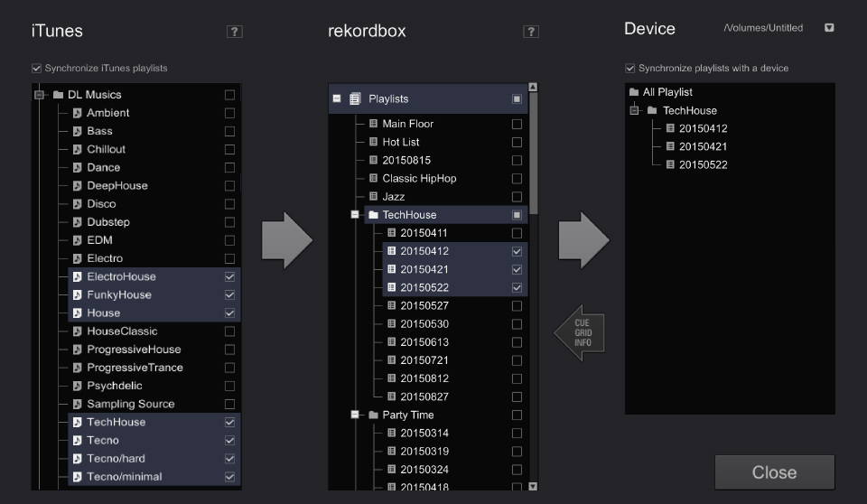Image resolution: width=867 pixels, height=504 pixels.
Task: Select the Sampling Source playlist row
Action: [x=154, y=404]
